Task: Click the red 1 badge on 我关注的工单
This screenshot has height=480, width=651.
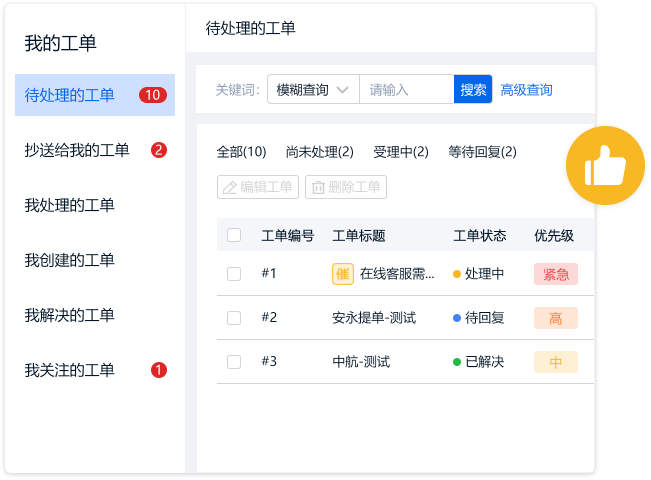Action: click(x=158, y=370)
